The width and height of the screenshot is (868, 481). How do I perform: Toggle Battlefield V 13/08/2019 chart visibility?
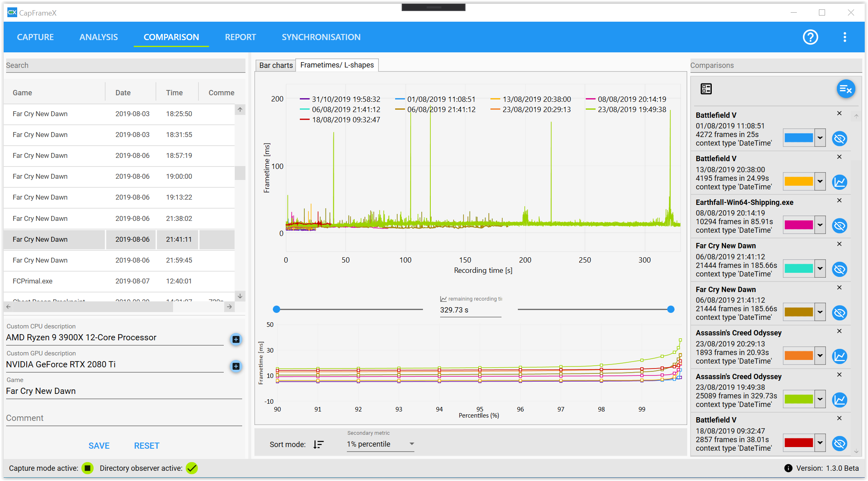839,182
